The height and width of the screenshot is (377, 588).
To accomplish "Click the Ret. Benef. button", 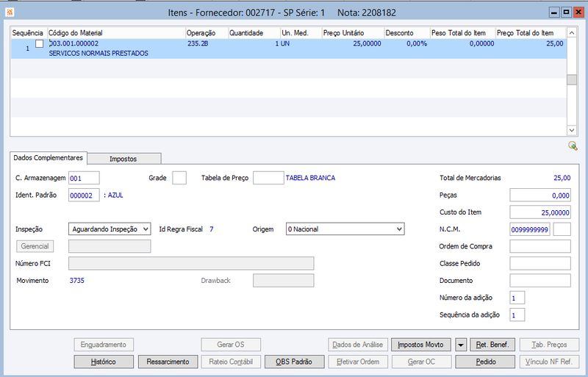I will 492,345.
